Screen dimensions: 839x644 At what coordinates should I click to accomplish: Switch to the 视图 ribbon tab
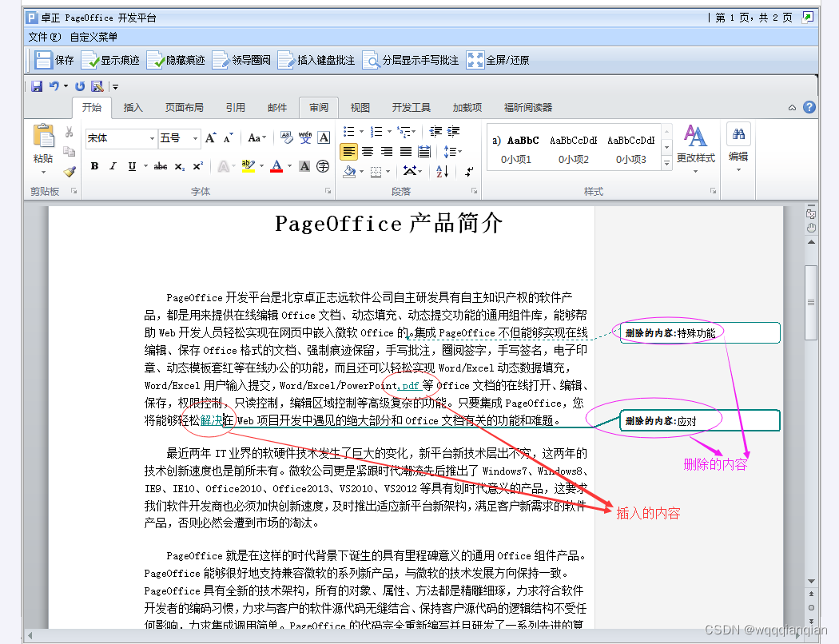[360, 108]
